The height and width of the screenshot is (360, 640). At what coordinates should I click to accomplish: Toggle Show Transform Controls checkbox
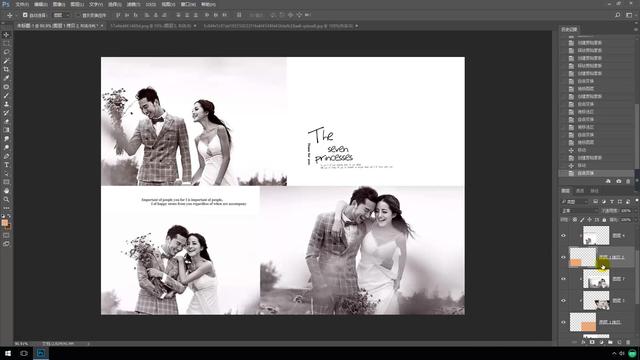click(x=78, y=15)
